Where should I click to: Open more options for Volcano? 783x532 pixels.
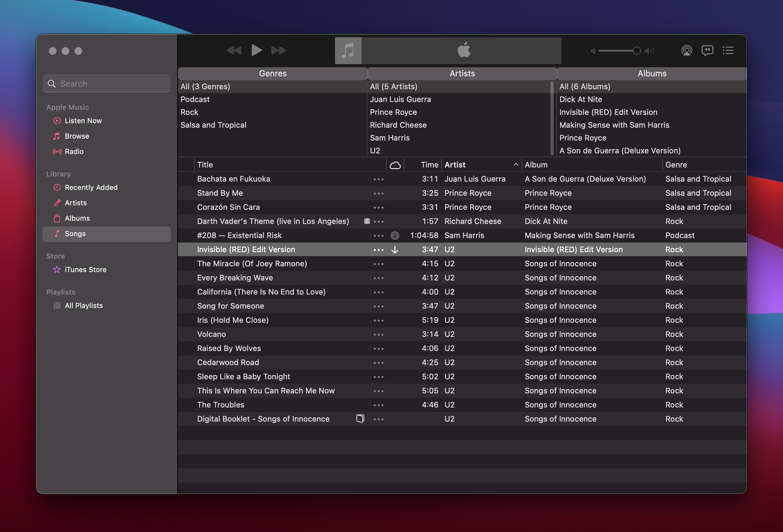tap(378, 334)
